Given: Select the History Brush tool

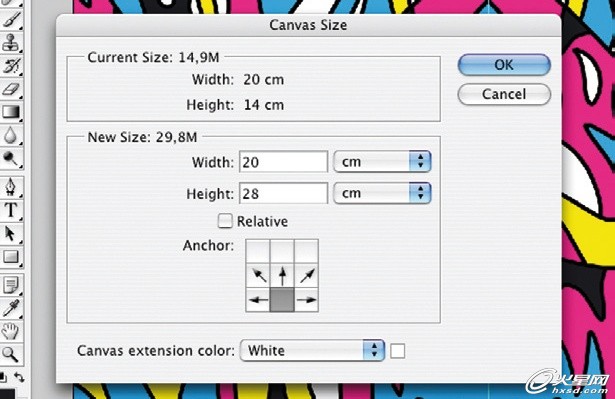Looking at the screenshot, I should coord(11,66).
